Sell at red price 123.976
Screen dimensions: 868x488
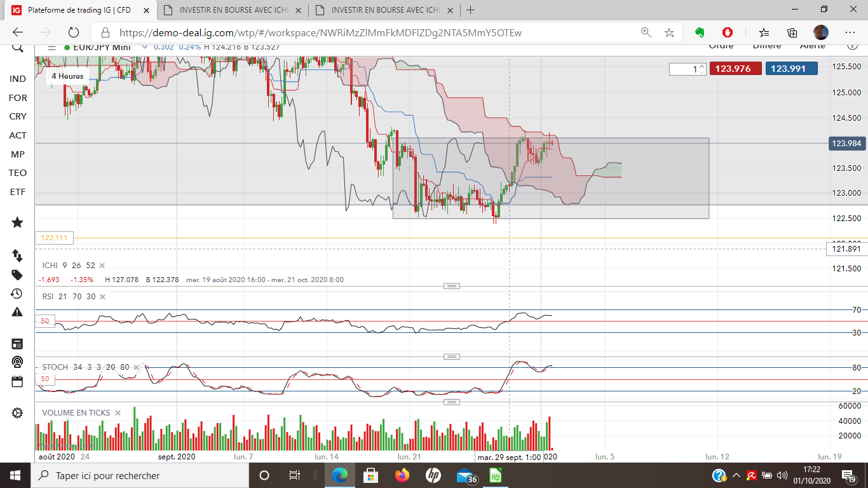(735, 69)
